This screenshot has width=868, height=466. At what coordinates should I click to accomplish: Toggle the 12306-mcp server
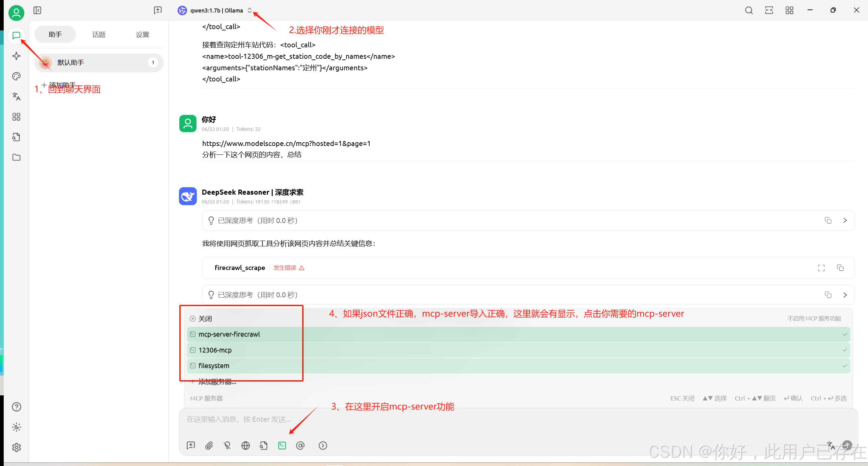(x=518, y=350)
